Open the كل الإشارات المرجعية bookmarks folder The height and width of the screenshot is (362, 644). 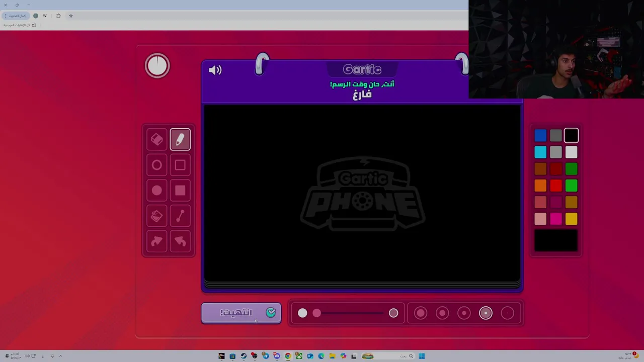[x=20, y=25]
